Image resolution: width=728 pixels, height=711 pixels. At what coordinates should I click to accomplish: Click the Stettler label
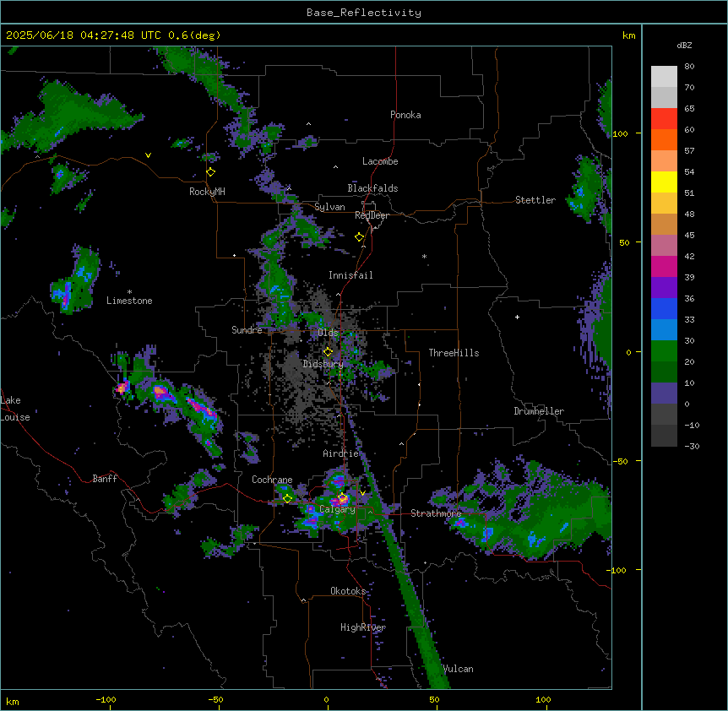[535, 200]
